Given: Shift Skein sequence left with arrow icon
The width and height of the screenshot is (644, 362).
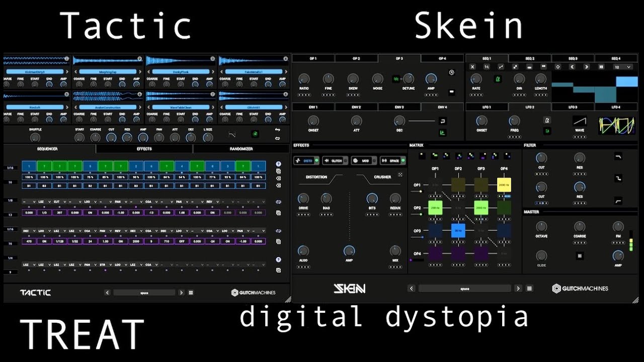Looking at the screenshot, I should pos(572,66).
